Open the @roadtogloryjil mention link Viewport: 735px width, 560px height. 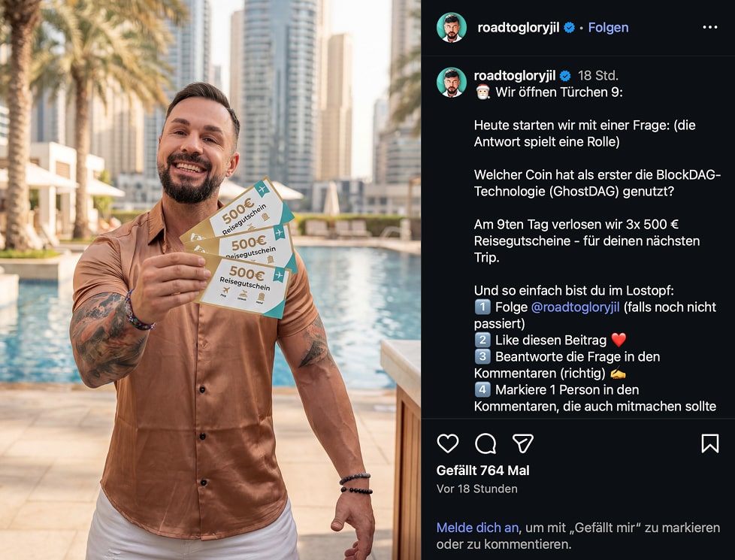pos(575,307)
